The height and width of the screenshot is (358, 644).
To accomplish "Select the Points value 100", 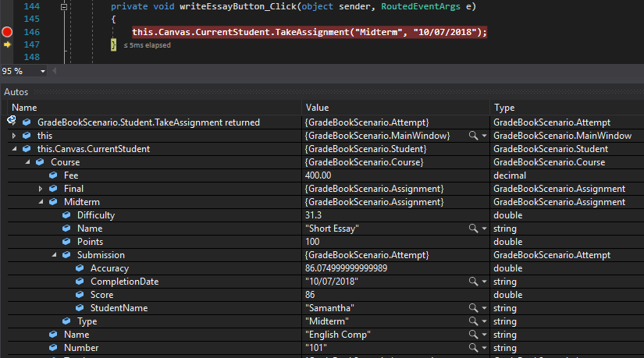I will (312, 242).
